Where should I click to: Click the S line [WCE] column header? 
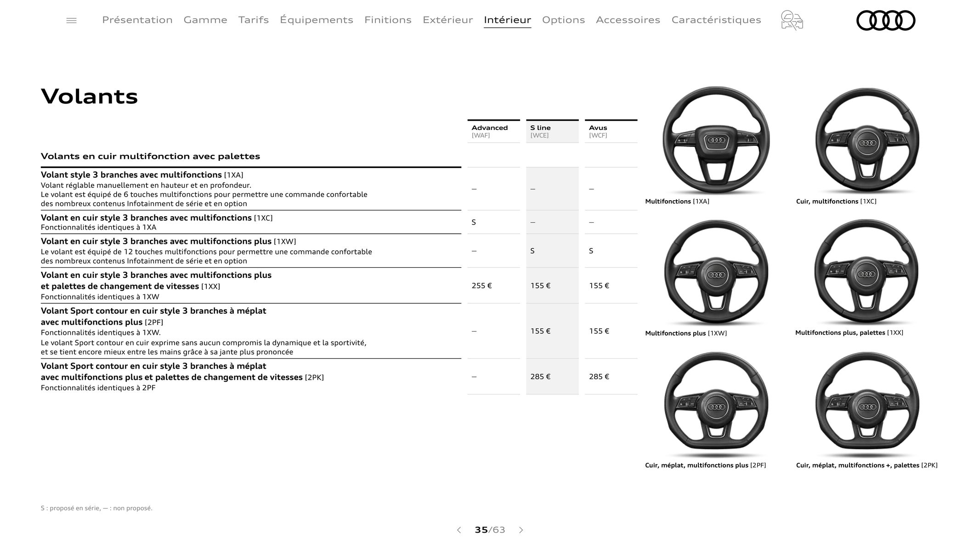(x=552, y=131)
